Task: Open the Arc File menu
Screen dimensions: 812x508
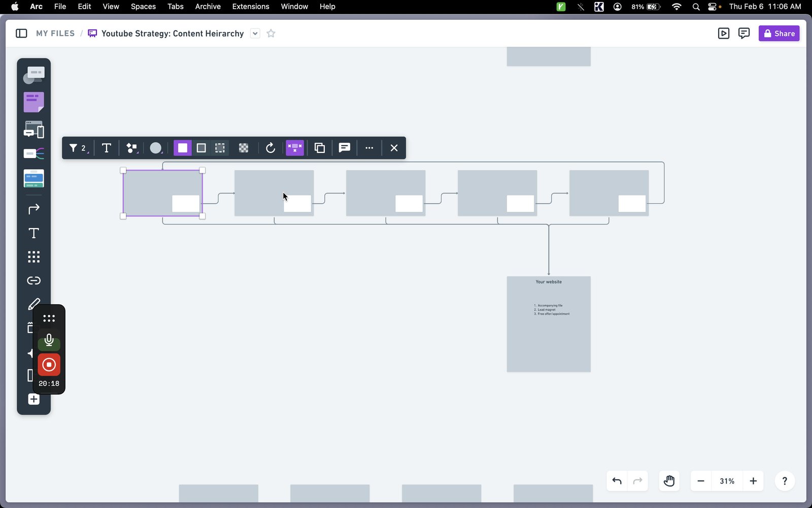Action: [60, 7]
